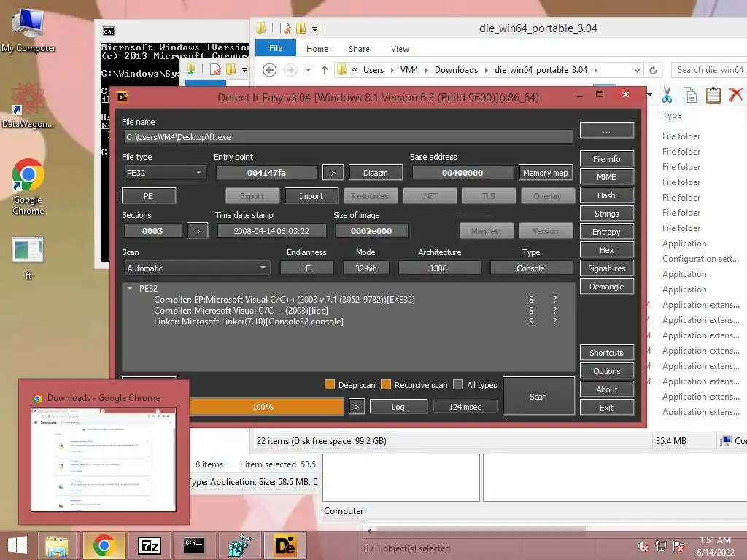Open the File type PE32 dropdown
Image resolution: width=747 pixels, height=560 pixels.
pos(164,172)
